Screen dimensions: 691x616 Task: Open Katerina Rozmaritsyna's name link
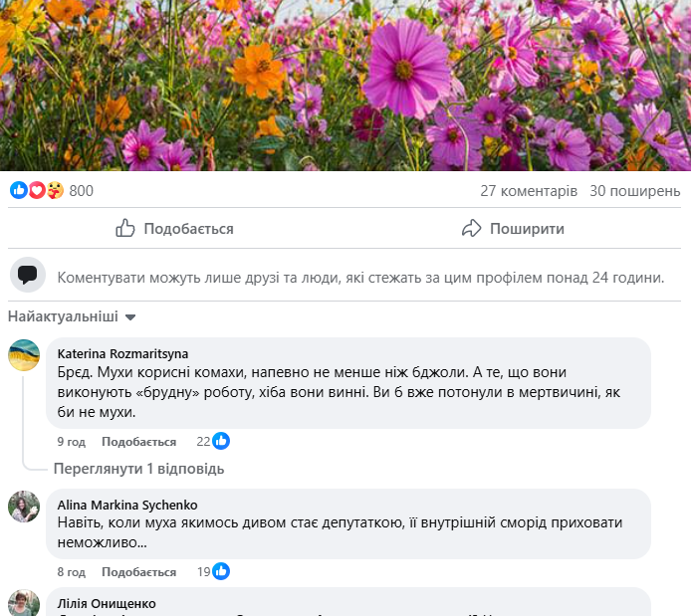pos(122,353)
